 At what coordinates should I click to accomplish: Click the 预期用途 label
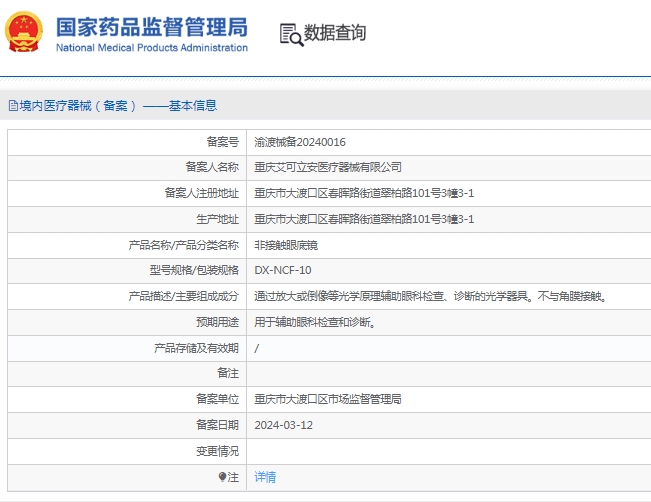(x=218, y=322)
